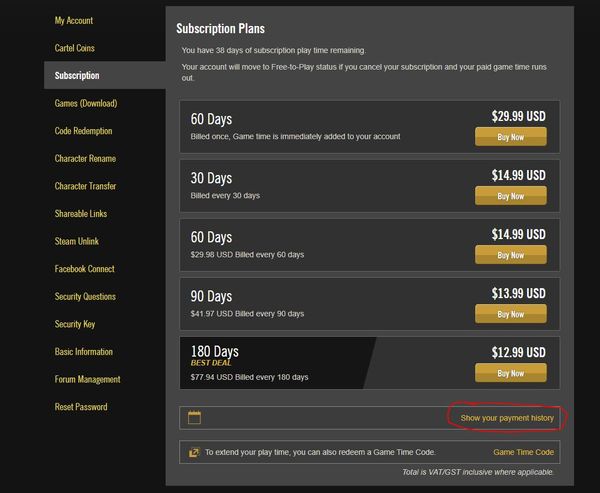Go to Cartel Coins section
This screenshot has width=600, height=493.
click(75, 48)
